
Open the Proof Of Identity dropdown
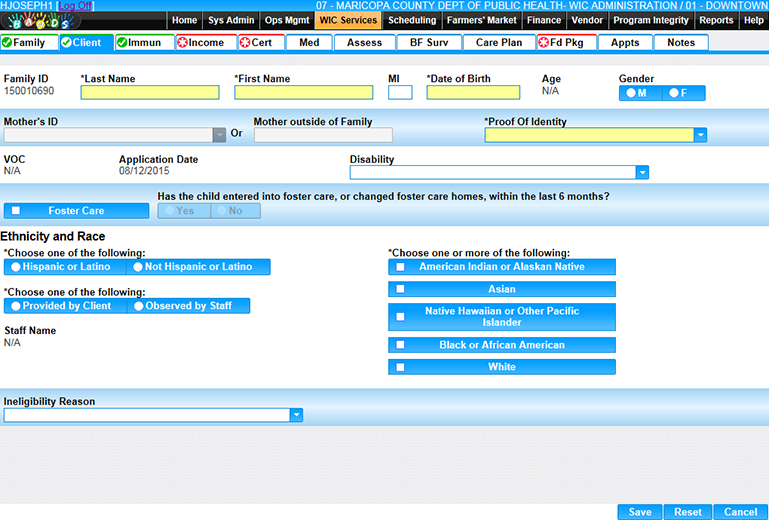700,135
